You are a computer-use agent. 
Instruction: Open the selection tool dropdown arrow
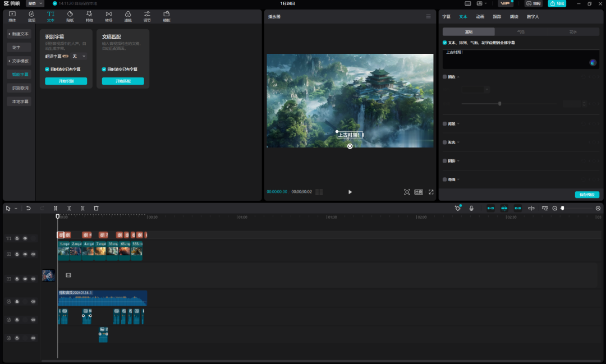tap(16, 209)
